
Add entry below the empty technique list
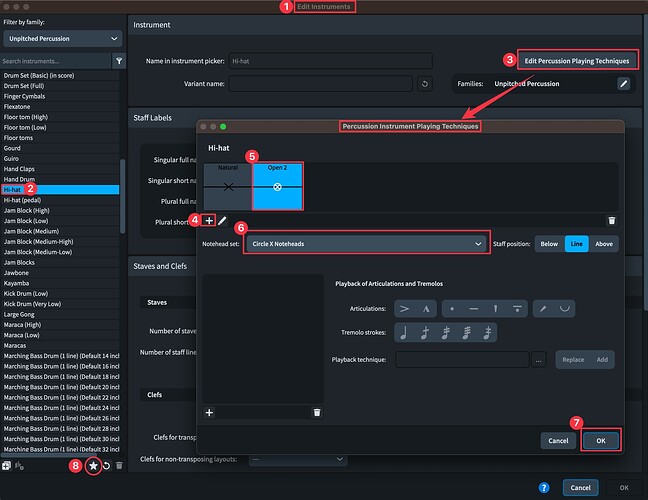[x=209, y=412]
